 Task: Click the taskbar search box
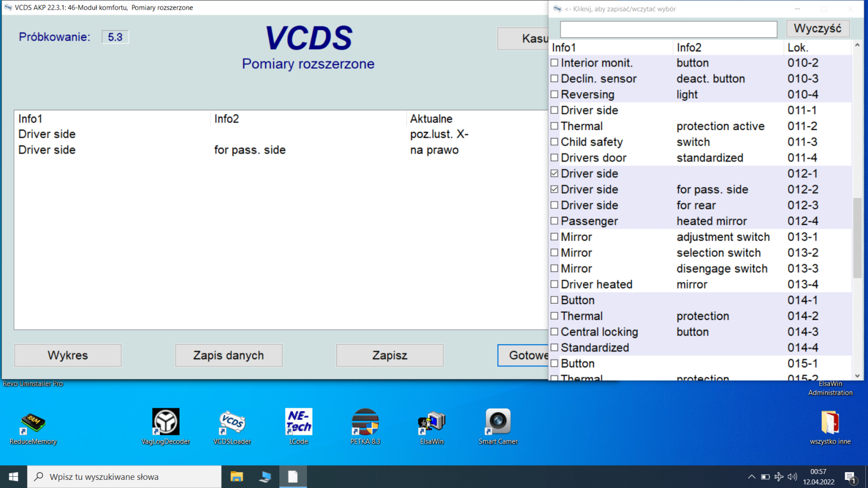(x=124, y=477)
